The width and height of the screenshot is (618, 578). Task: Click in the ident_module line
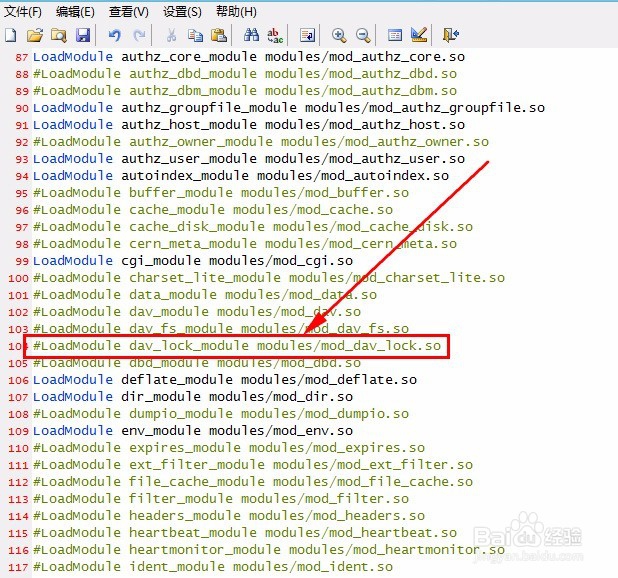tap(213, 567)
